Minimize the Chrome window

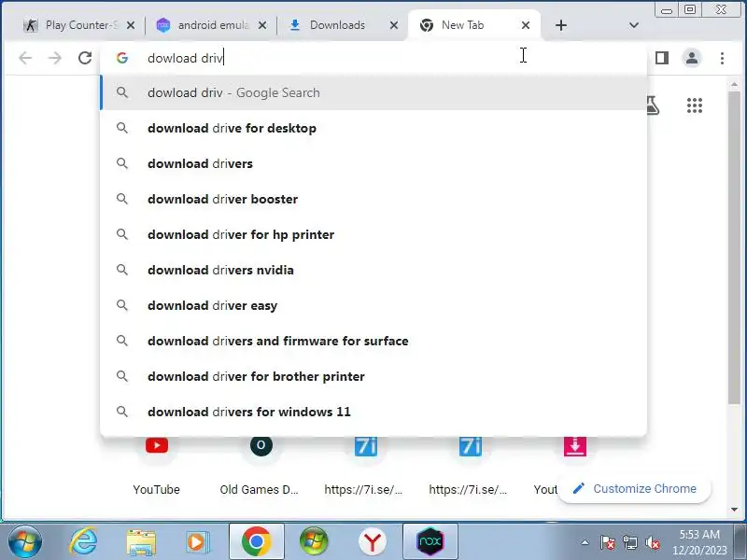(x=667, y=9)
